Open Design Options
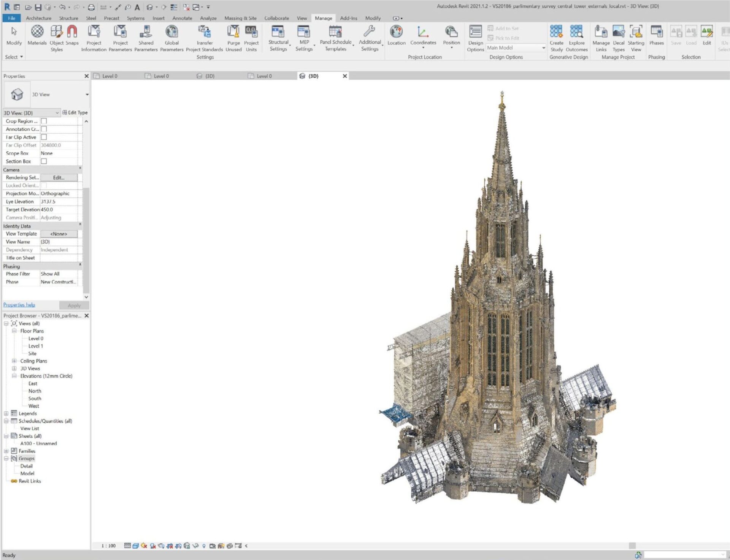Image resolution: width=730 pixels, height=560 pixels. (475, 38)
